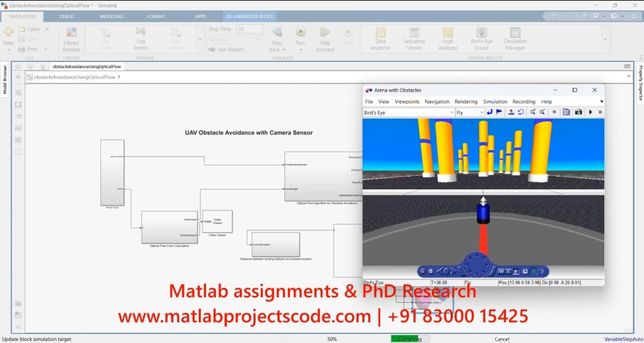Select Fly mode F on navigation panel
Image resolution: width=644 pixels, height=343 pixels.
pyautogui.click(x=516, y=271)
